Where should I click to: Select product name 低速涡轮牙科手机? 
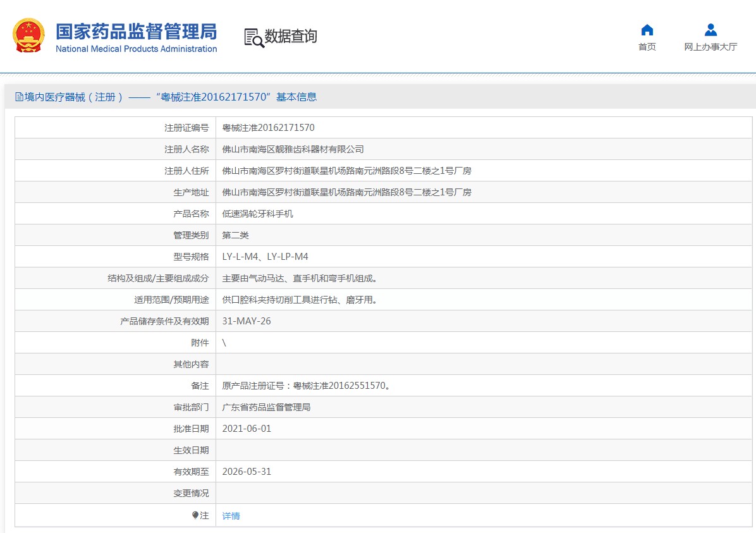tap(257, 214)
